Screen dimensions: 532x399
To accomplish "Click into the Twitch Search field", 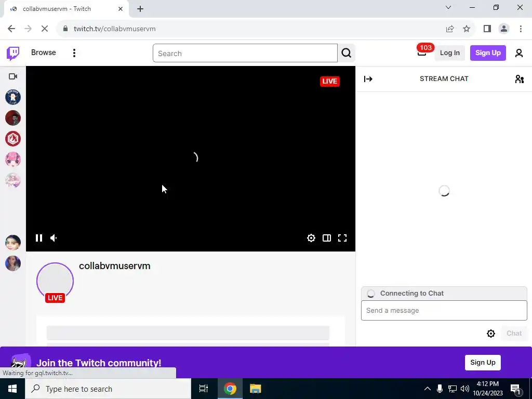I will click(x=245, y=54).
